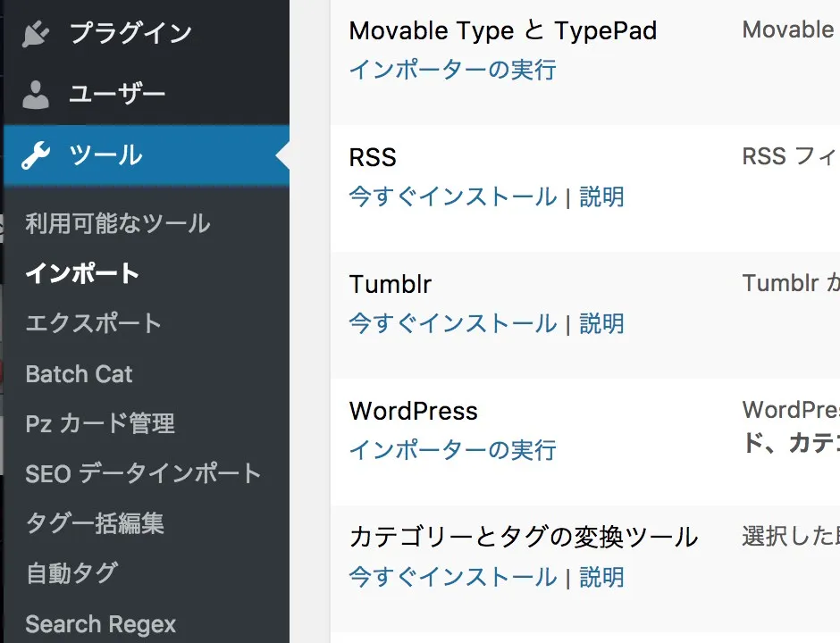The height and width of the screenshot is (643, 840).
Task: Select the ツール menu item
Action: pos(147,155)
